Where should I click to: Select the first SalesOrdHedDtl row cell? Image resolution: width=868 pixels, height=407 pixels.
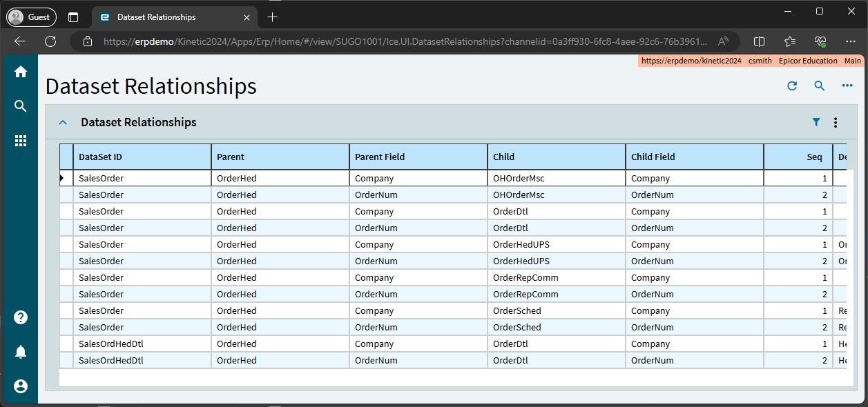[x=142, y=344]
